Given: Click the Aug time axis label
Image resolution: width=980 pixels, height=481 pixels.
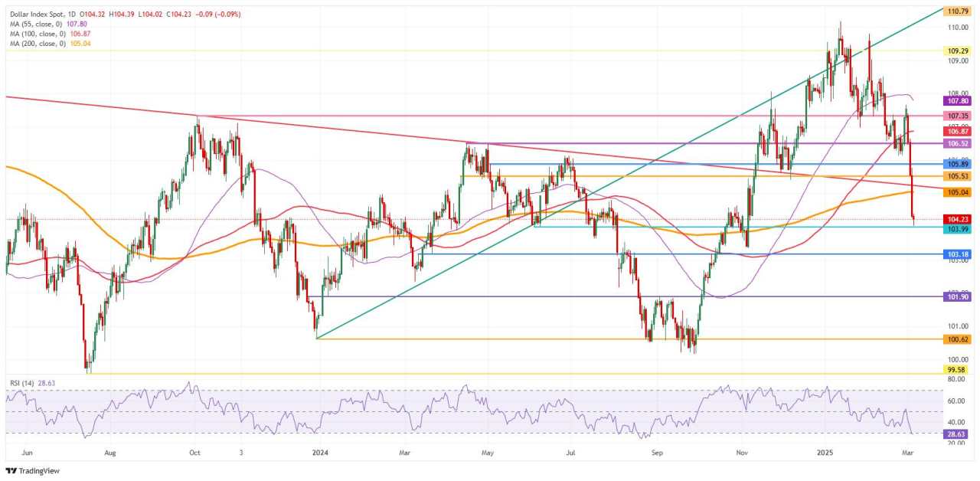Looking at the screenshot, I should 111,453.
